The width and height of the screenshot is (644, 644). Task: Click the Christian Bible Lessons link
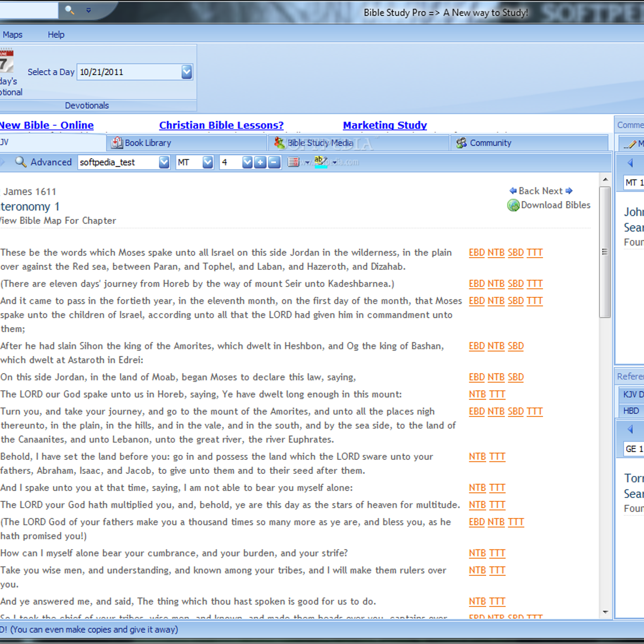221,125
